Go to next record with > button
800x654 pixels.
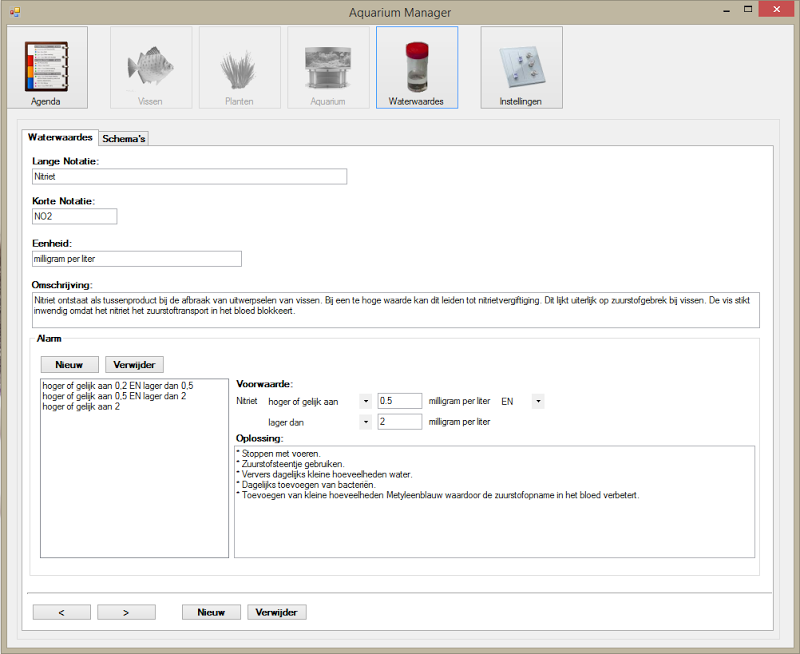click(x=126, y=612)
